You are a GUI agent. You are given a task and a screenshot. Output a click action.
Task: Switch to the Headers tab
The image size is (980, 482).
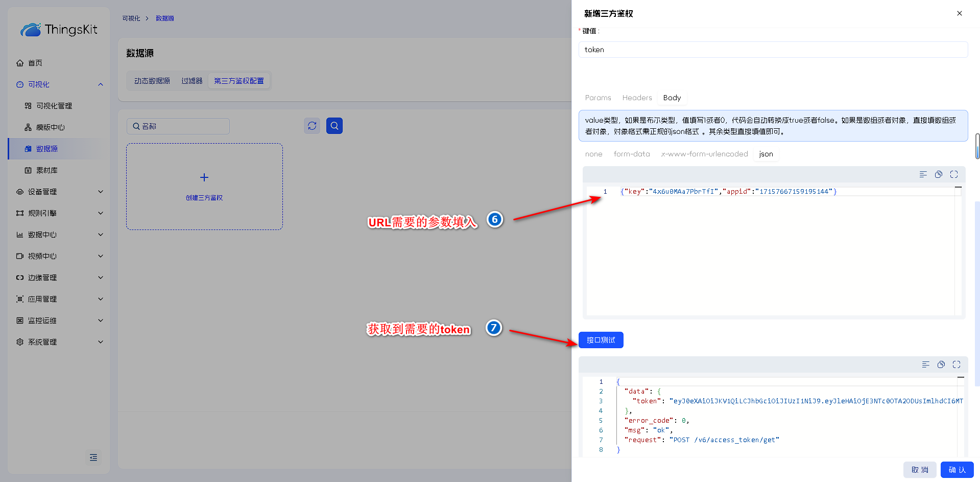pos(637,98)
